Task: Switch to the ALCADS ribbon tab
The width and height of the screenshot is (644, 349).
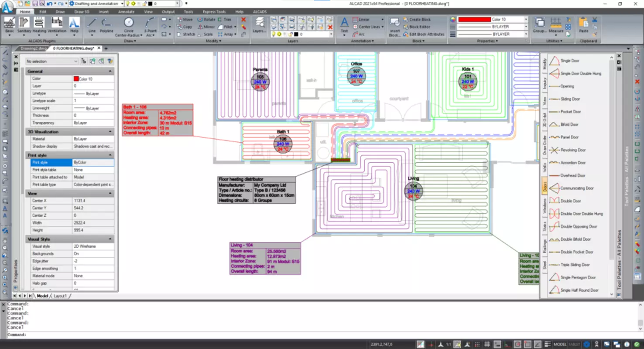Action: [260, 12]
